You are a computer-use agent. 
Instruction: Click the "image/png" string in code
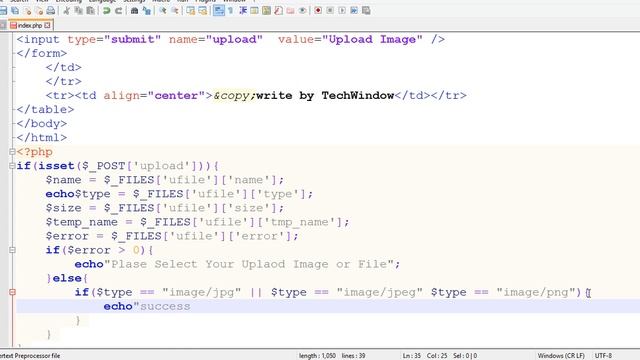535,292
